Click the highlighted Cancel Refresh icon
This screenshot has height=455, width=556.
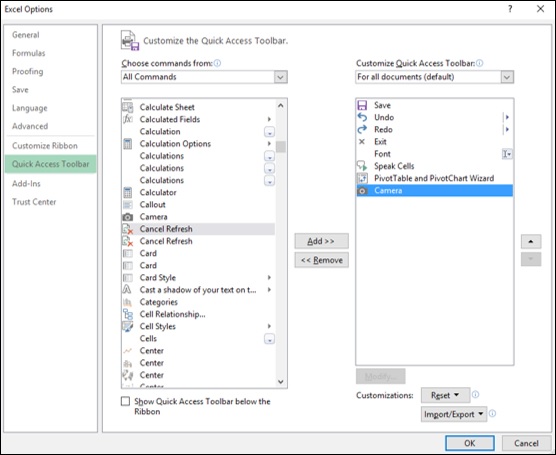pos(128,229)
